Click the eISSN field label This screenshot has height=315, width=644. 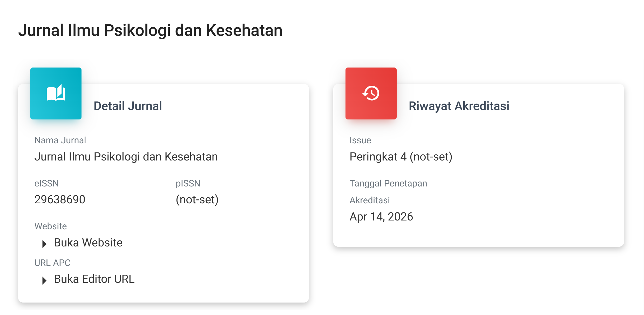[x=46, y=184]
